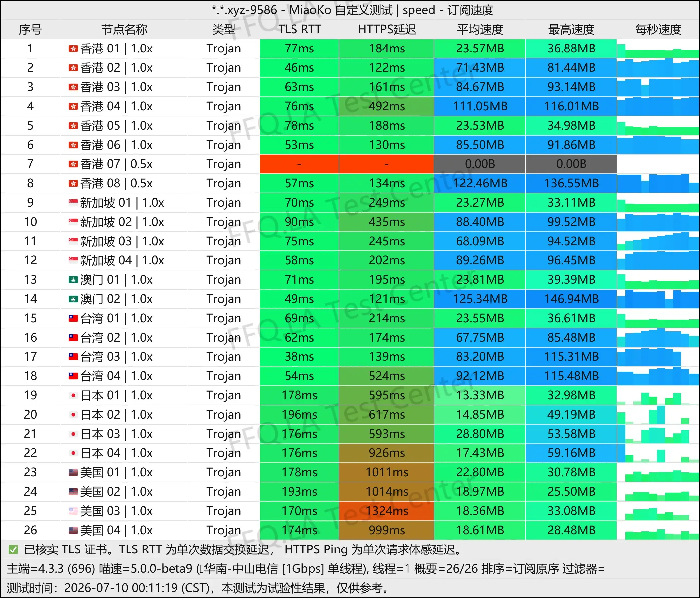The width and height of the screenshot is (700, 598).
Task: Click the Japan flag beside 日本 03
Action: 73,434
